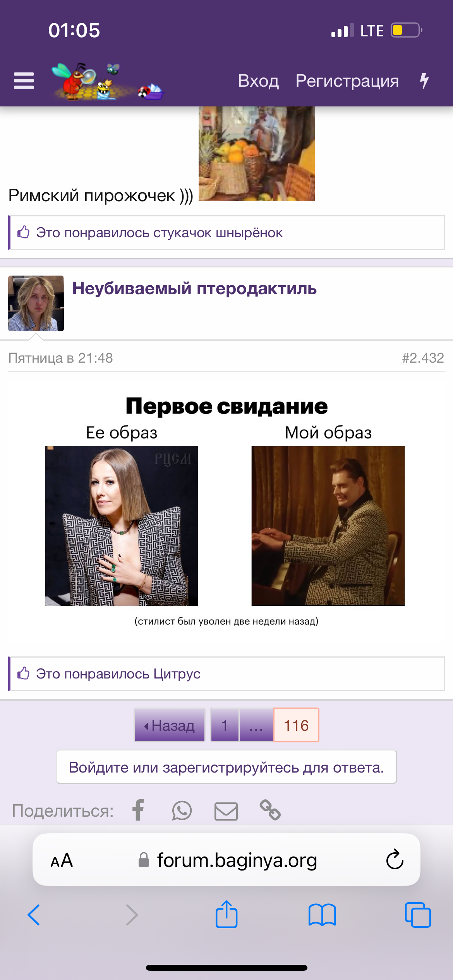Open the Первое свидание meme image
The height and width of the screenshot is (980, 453).
(x=226, y=511)
